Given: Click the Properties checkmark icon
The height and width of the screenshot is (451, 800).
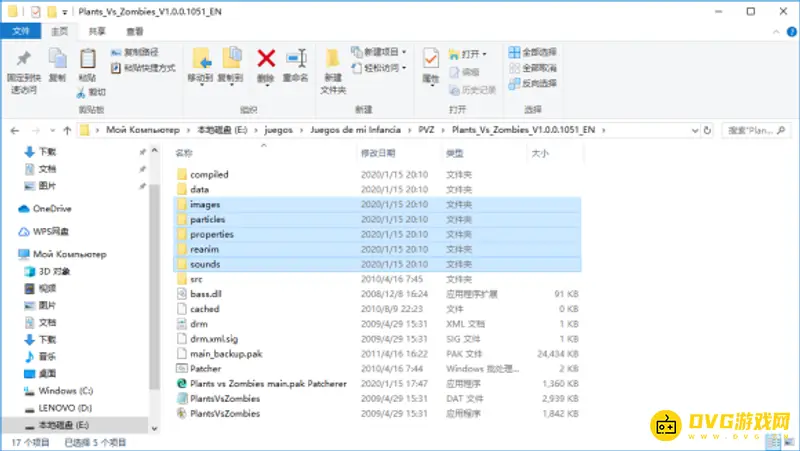Looking at the screenshot, I should coord(431,59).
